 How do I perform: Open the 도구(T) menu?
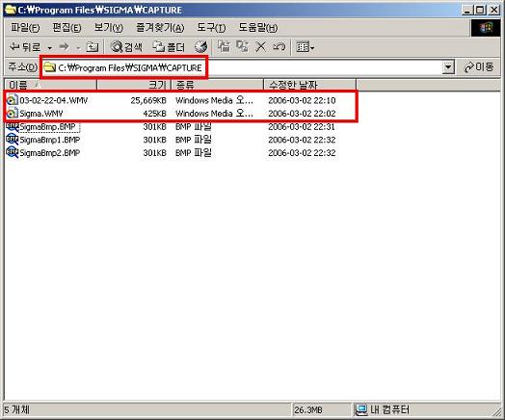pyautogui.click(x=211, y=28)
